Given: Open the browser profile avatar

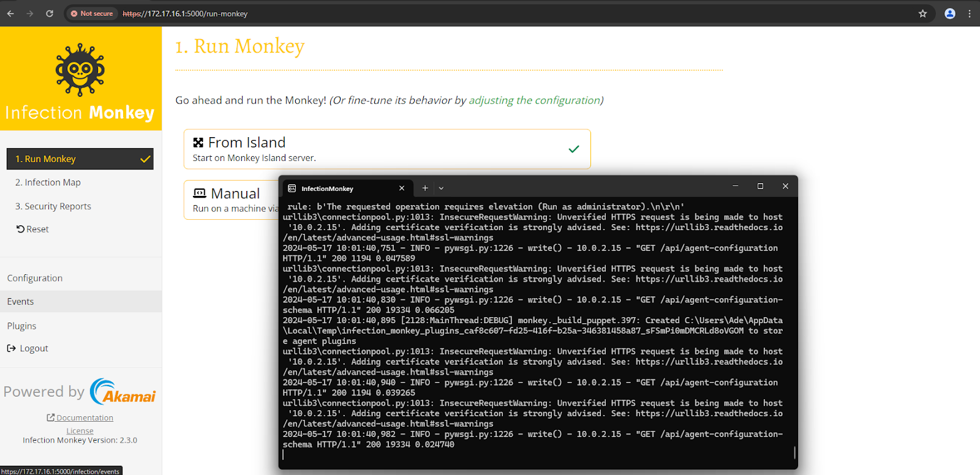Looking at the screenshot, I should [950, 13].
